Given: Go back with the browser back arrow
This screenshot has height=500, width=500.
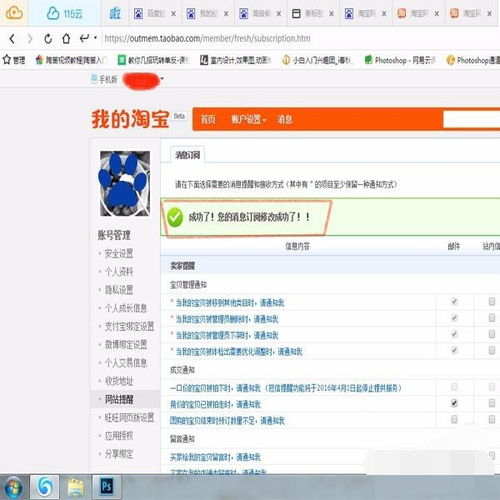Looking at the screenshot, I should pyautogui.click(x=12, y=39).
